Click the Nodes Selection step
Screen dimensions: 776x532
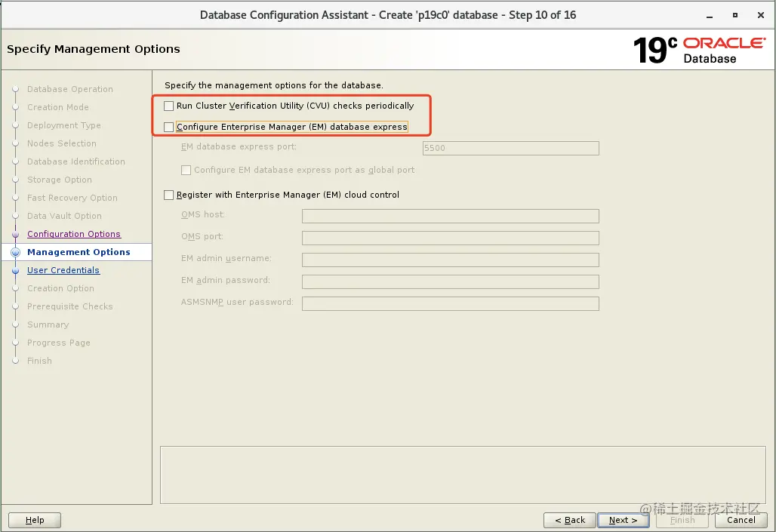62,143
